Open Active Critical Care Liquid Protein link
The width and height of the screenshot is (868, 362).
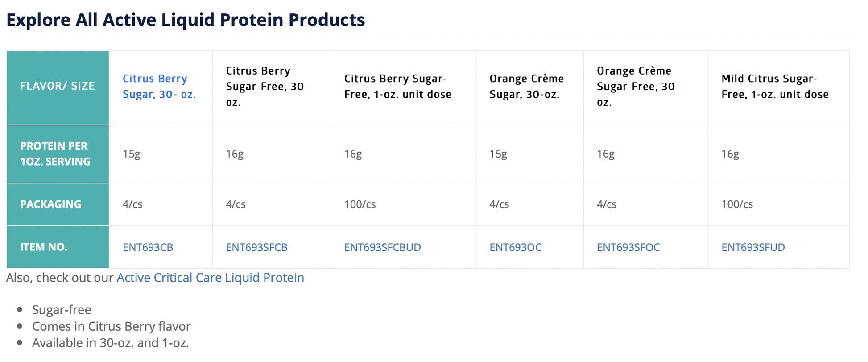click(x=210, y=278)
